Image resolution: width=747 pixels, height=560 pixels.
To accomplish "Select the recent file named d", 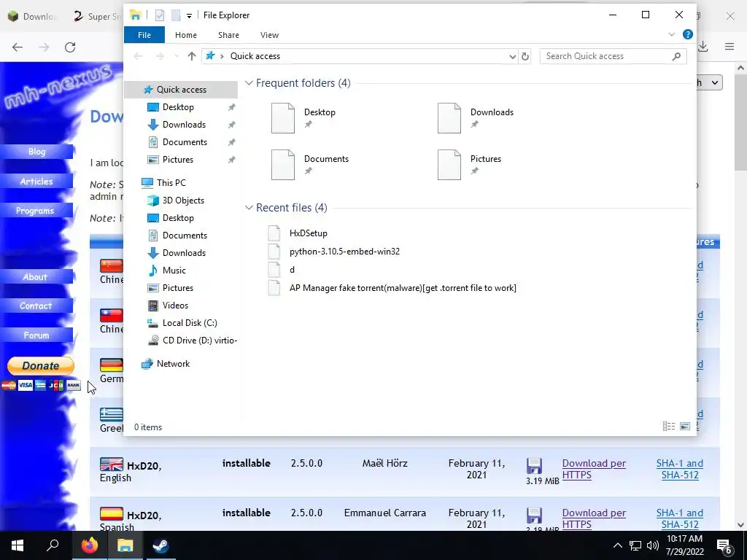I will pos(292,270).
